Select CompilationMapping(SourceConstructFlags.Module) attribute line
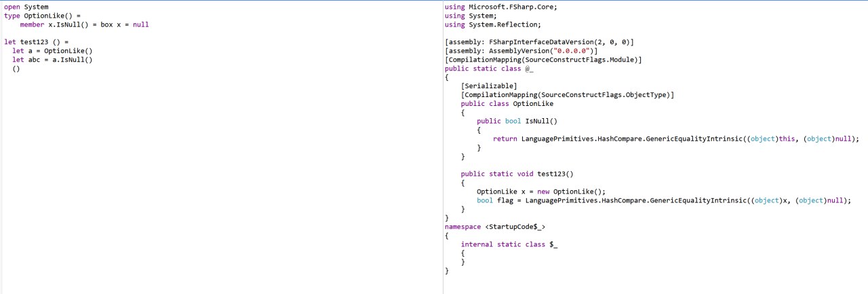Screen dimensions: 868x294 coord(543,60)
